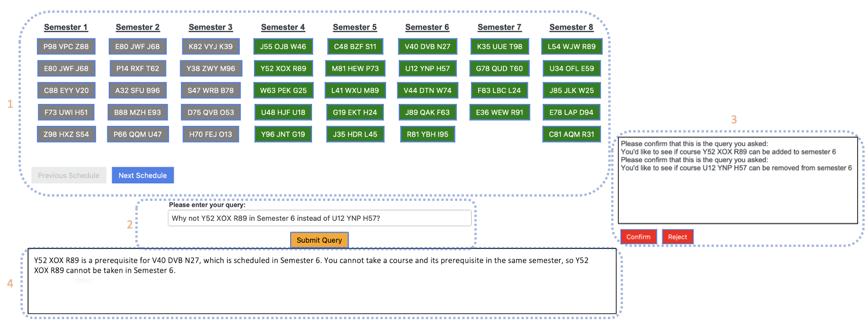Click the 'Please enter your query:' label
This screenshot has width=868, height=322.
pos(207,205)
